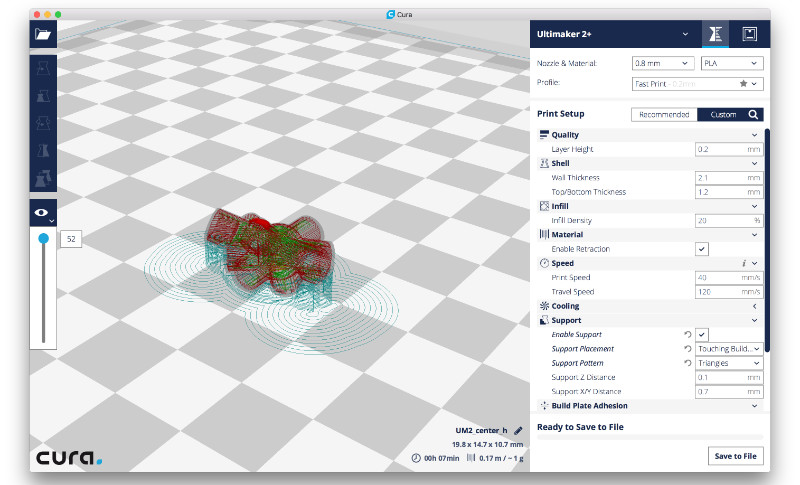The width and height of the screenshot is (800, 485).
Task: Click the Cooling section fan icon
Action: coord(544,306)
